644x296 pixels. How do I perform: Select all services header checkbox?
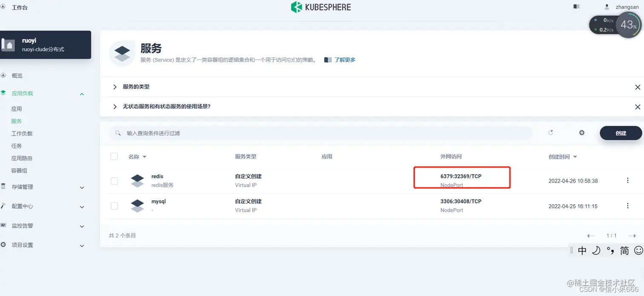pos(114,156)
